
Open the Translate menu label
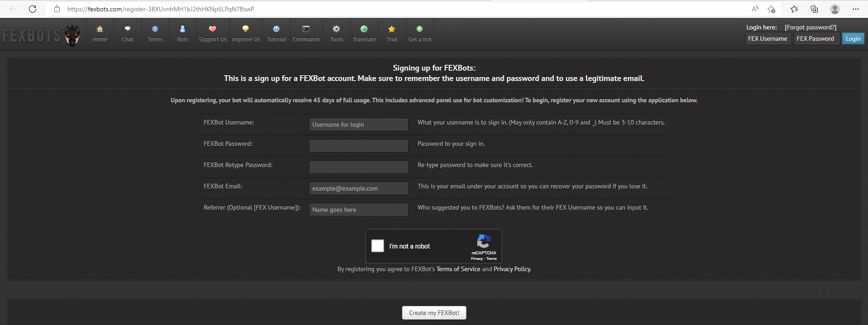364,39
